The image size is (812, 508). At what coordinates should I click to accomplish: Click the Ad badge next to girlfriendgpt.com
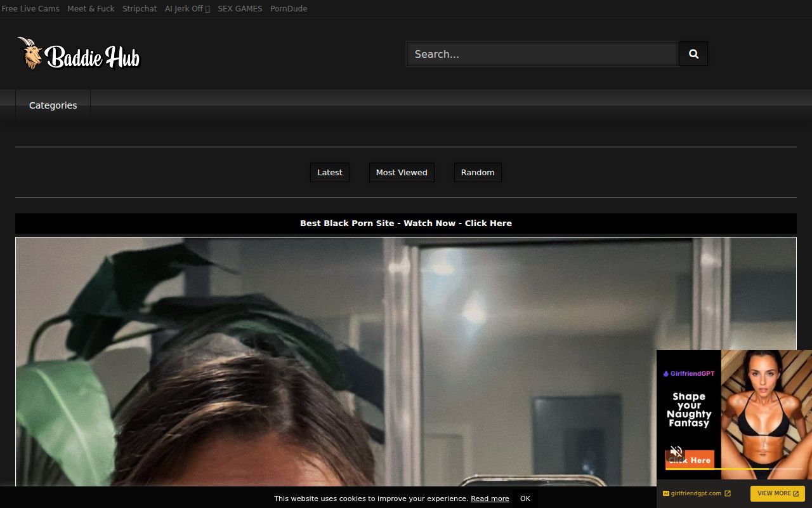665,493
